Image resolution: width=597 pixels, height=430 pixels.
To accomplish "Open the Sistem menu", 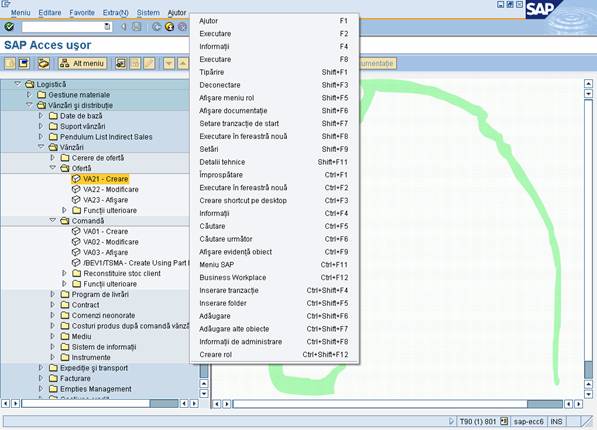I will tap(148, 13).
